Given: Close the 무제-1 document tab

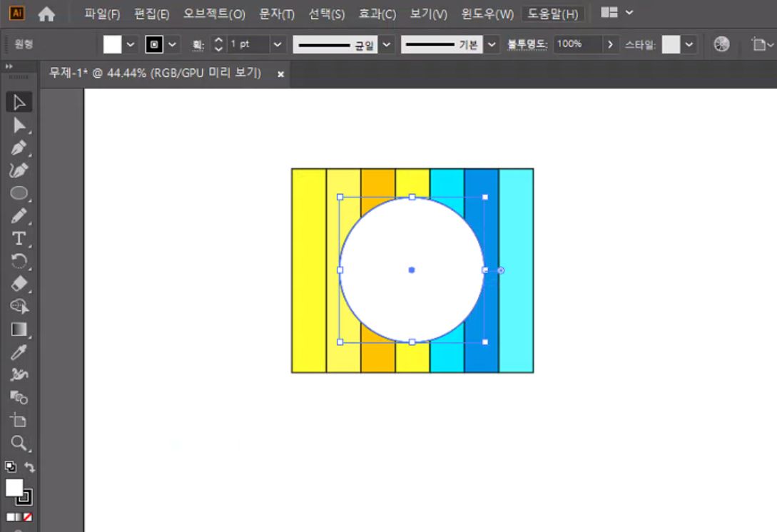Looking at the screenshot, I should [280, 73].
